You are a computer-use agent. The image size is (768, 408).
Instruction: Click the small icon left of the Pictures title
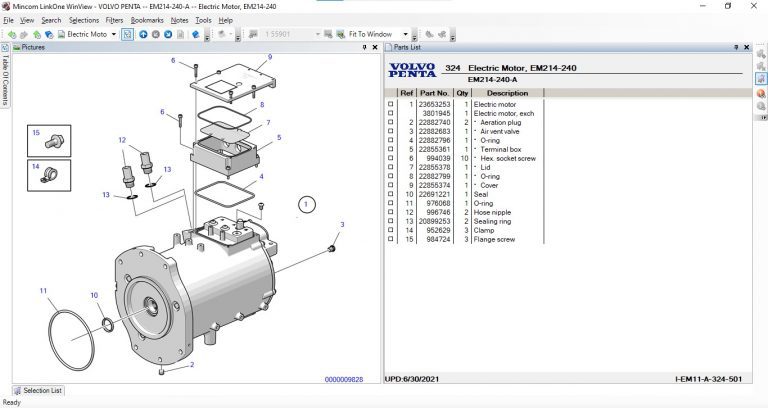(x=17, y=48)
